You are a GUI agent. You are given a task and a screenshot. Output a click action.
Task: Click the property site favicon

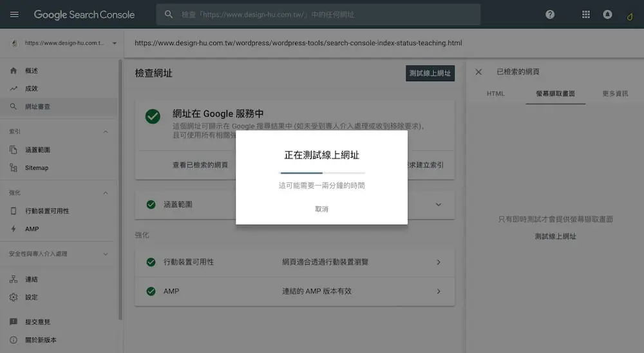pyautogui.click(x=14, y=43)
